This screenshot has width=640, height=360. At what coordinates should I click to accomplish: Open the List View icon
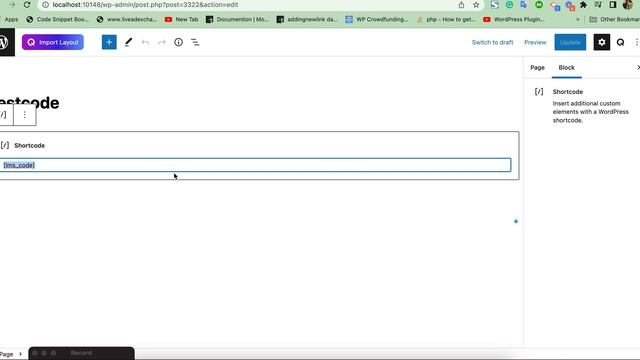195,42
